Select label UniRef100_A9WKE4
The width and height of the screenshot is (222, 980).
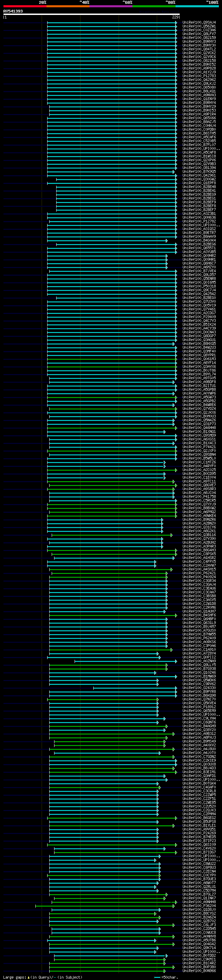point(199,516)
